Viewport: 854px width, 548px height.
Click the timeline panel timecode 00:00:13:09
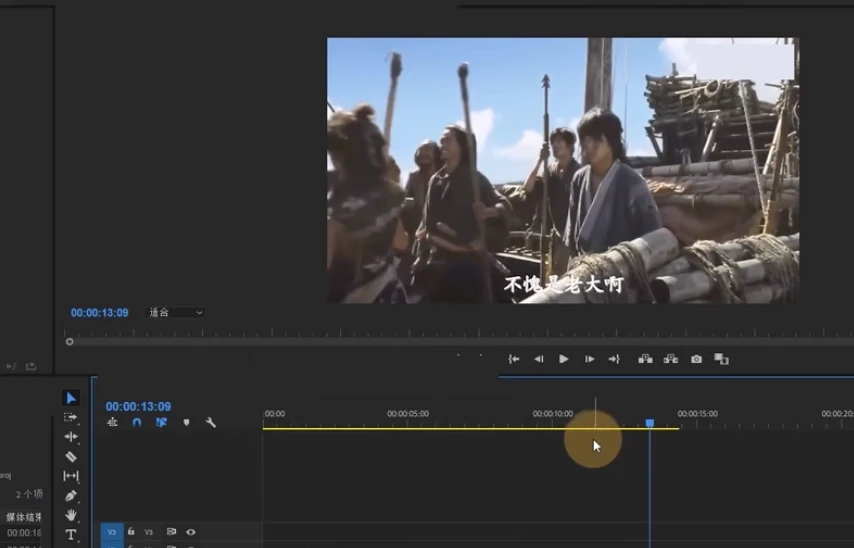(138, 406)
